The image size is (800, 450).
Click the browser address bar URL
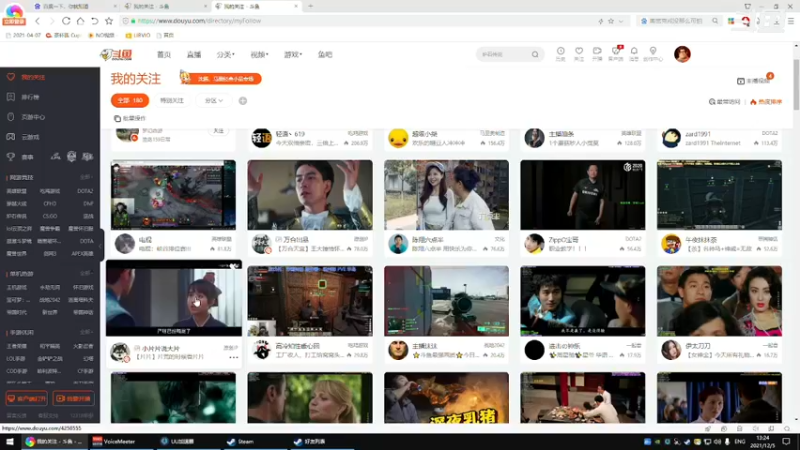(x=199, y=21)
